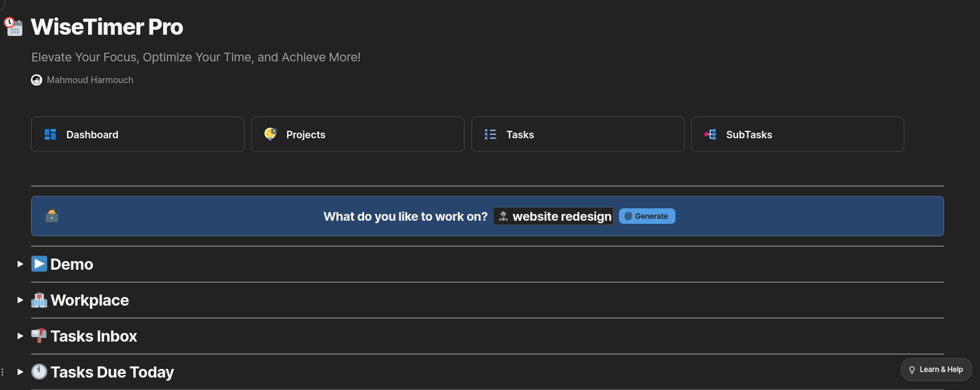The height and width of the screenshot is (390, 980).
Task: Click the Tasks list icon
Action: [490, 135]
